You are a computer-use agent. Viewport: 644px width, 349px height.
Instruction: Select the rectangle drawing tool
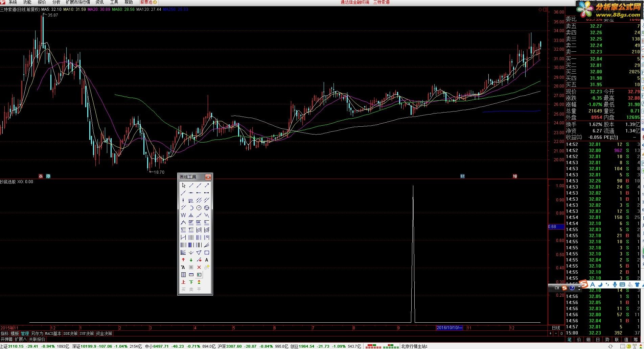[207, 252]
